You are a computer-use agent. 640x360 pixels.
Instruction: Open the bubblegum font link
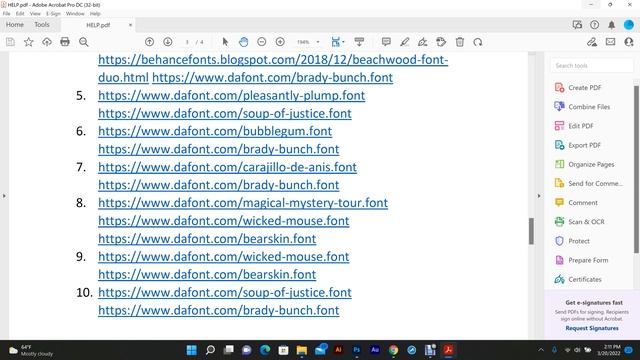pyautogui.click(x=215, y=131)
